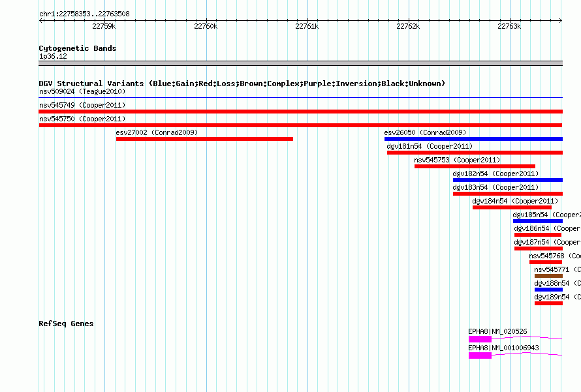Click the blue gain bar under esv26050
Screen dimensions: 581x392
pyautogui.click(x=473, y=139)
